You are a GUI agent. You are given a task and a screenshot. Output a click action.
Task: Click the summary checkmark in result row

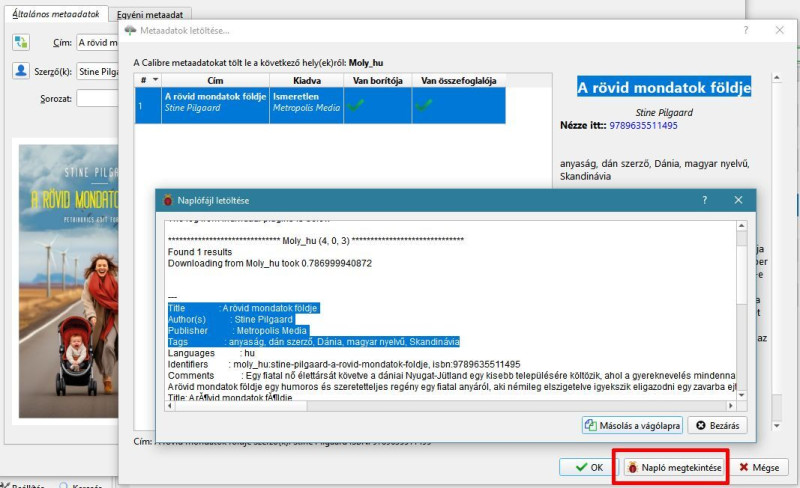tap(423, 105)
